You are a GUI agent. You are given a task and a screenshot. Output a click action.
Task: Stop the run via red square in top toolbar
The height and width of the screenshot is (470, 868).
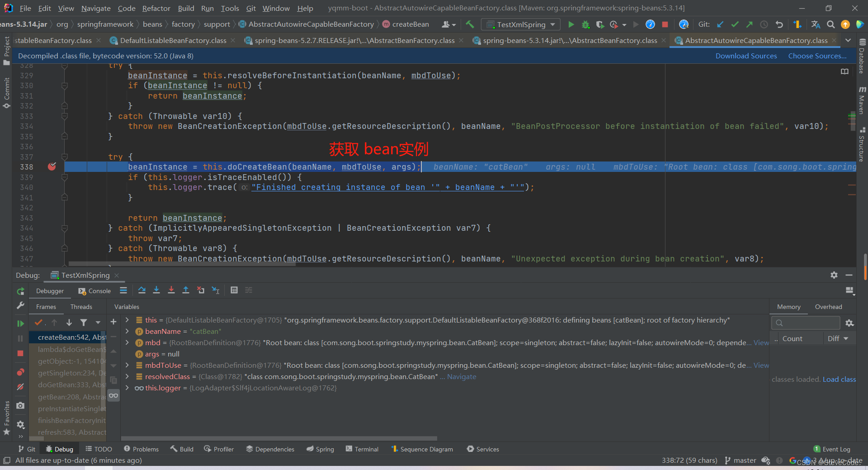[x=665, y=24]
